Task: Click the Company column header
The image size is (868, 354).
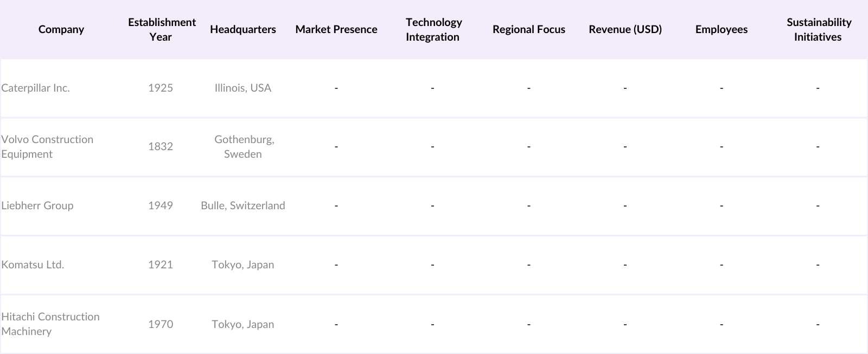Action: point(61,29)
